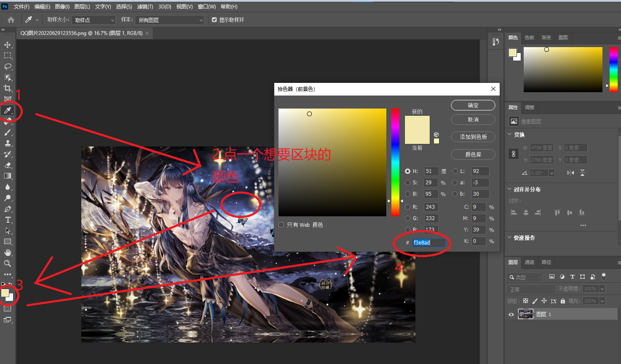Click the foreground swatch in 颜色 panel

[x=512, y=53]
